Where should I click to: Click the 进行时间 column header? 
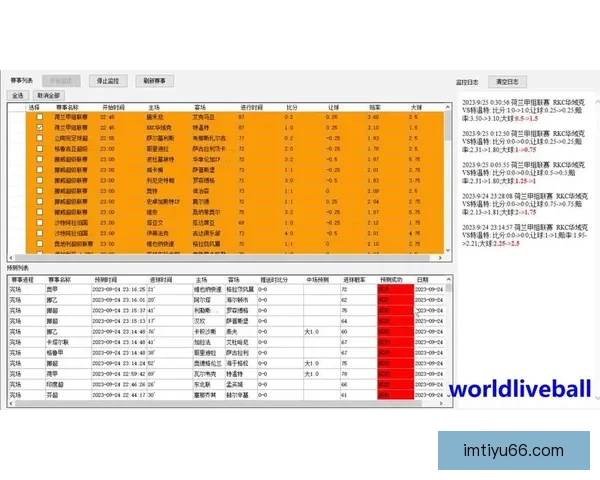coord(251,108)
